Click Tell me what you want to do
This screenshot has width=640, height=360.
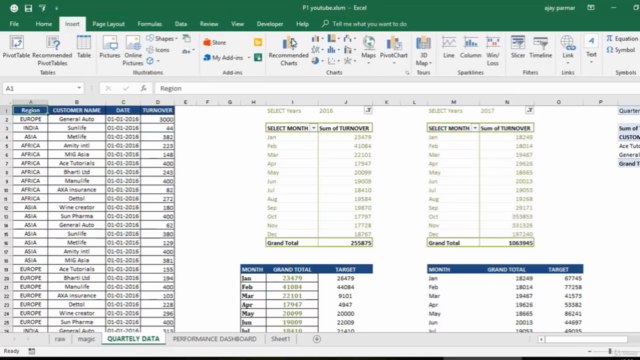coord(364,24)
